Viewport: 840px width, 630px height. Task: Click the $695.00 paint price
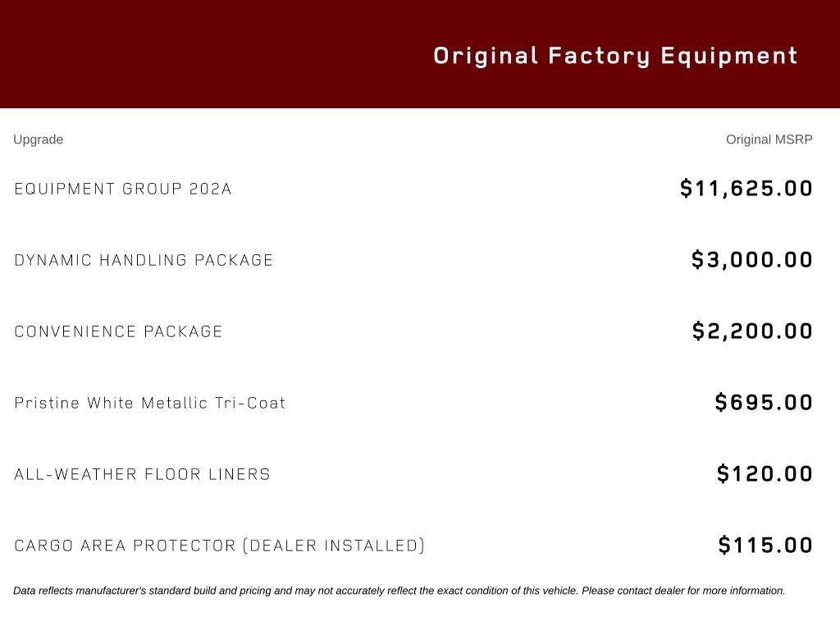(x=764, y=402)
